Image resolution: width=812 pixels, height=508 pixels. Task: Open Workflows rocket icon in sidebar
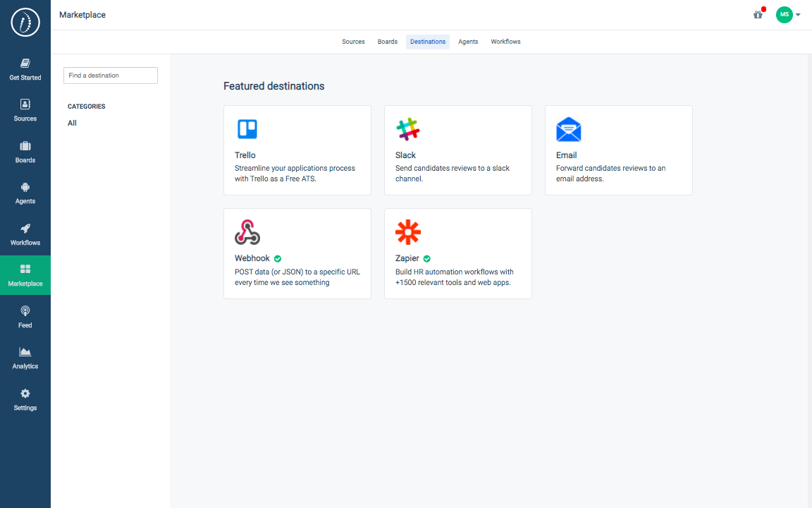coord(25,229)
